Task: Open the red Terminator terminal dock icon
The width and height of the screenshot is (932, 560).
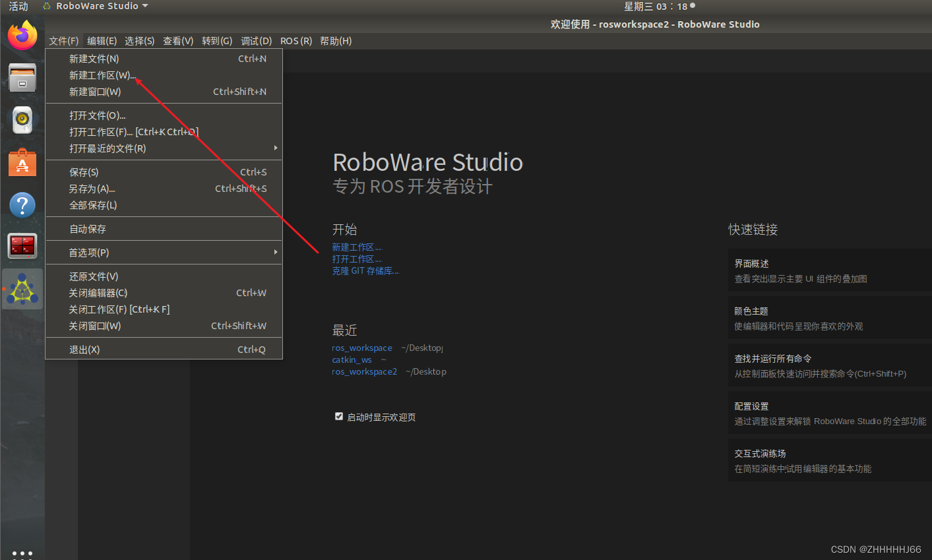Action: (22, 247)
